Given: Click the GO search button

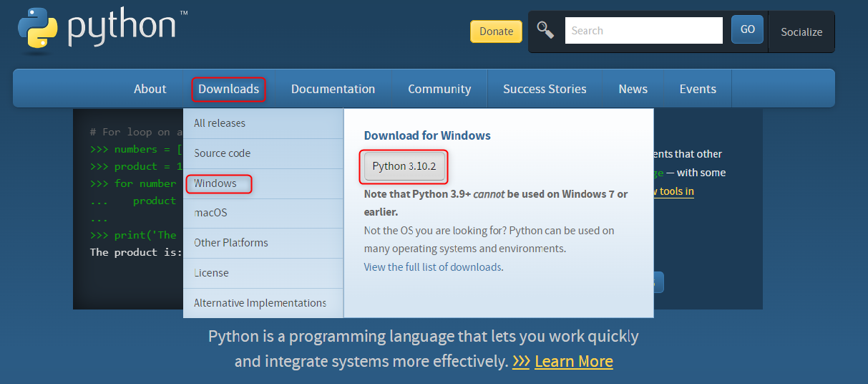Looking at the screenshot, I should tap(747, 30).
